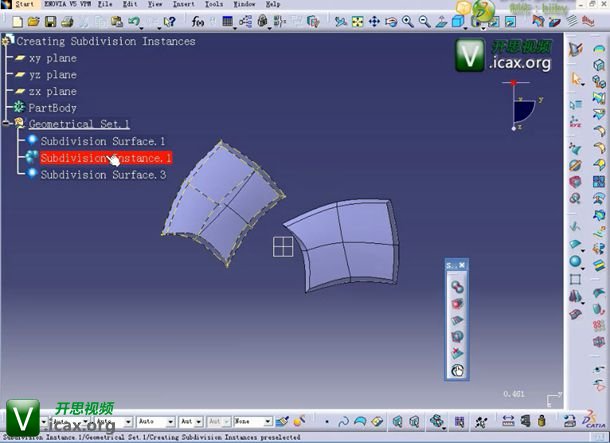Click the Start menu button

24,4
